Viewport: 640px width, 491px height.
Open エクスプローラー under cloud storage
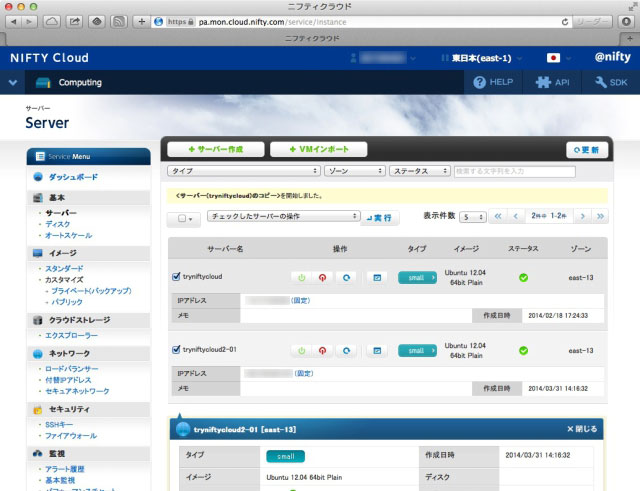click(x=71, y=335)
